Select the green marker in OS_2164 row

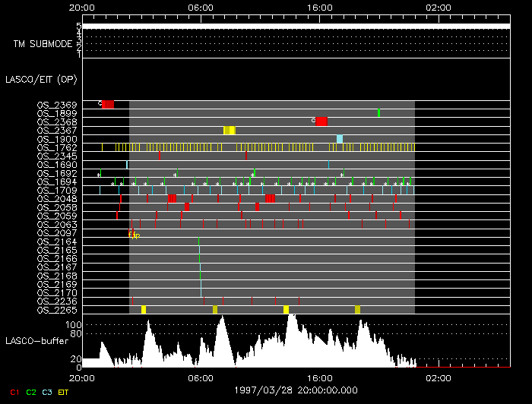click(x=199, y=241)
